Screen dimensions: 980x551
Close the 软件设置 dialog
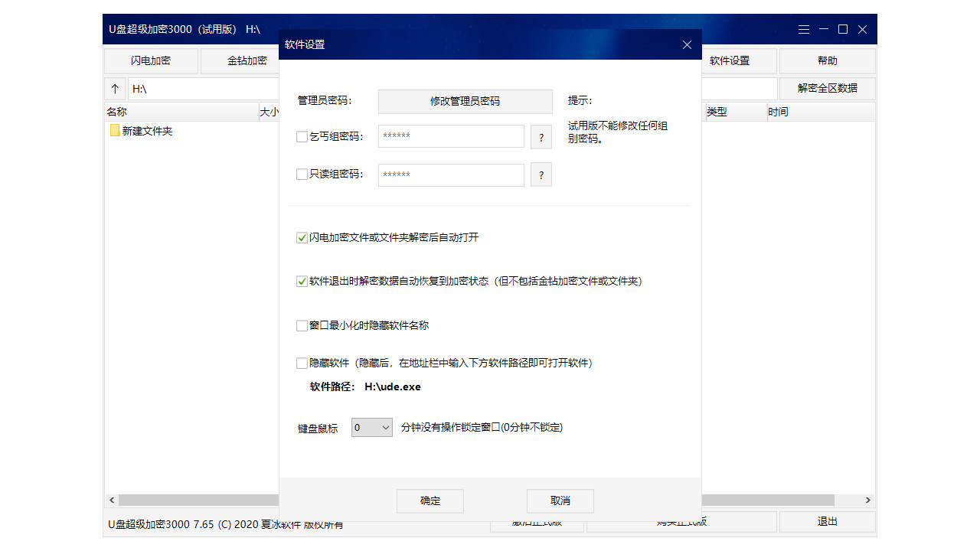[687, 44]
